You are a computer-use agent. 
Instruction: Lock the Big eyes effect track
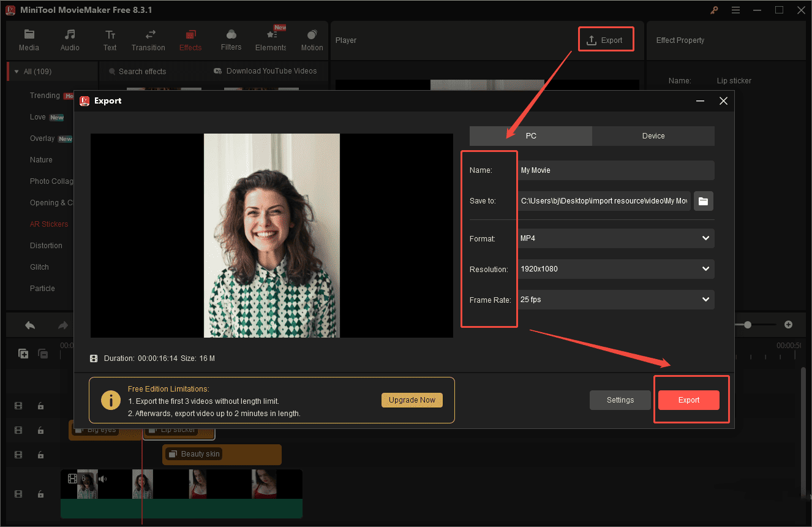tap(40, 430)
